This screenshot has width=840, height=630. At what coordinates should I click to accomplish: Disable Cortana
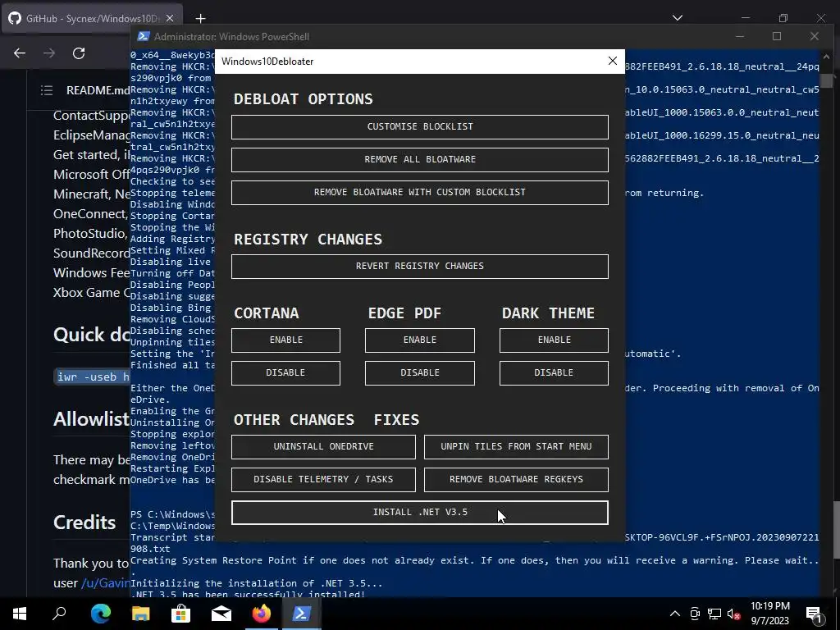(285, 373)
